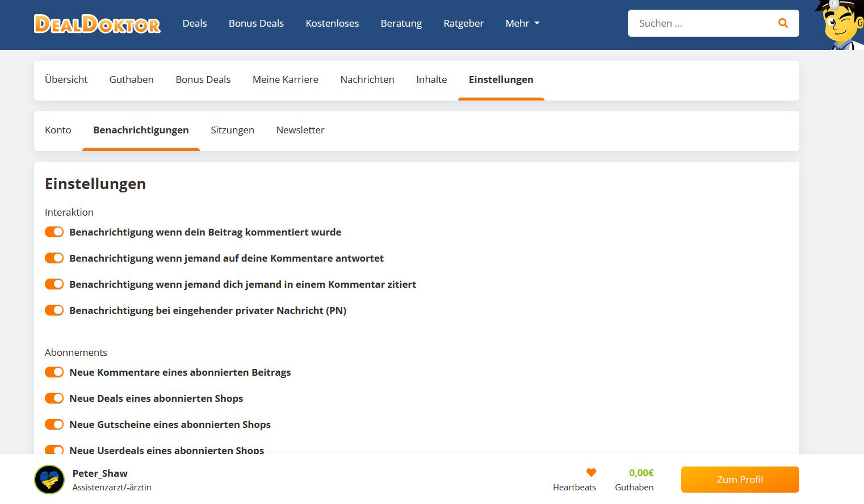Click the Assistenzarzt/-ärztin rank text

(112, 488)
